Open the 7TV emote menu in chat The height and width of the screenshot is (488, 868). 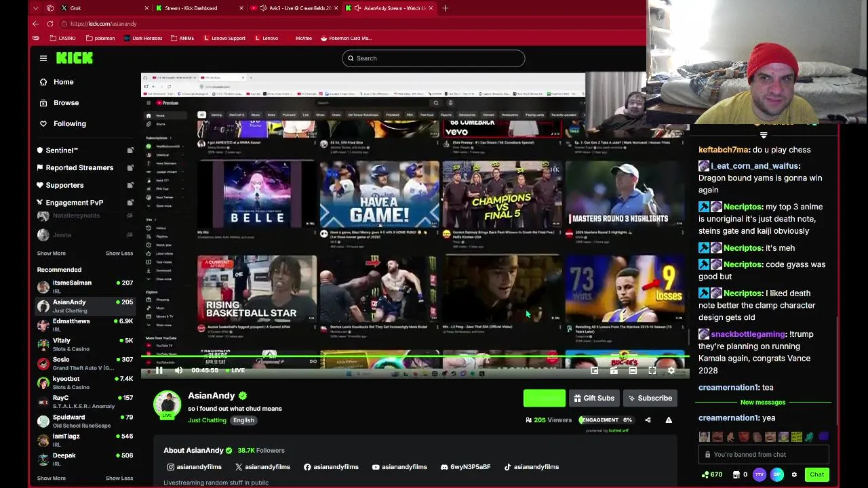tap(760, 474)
